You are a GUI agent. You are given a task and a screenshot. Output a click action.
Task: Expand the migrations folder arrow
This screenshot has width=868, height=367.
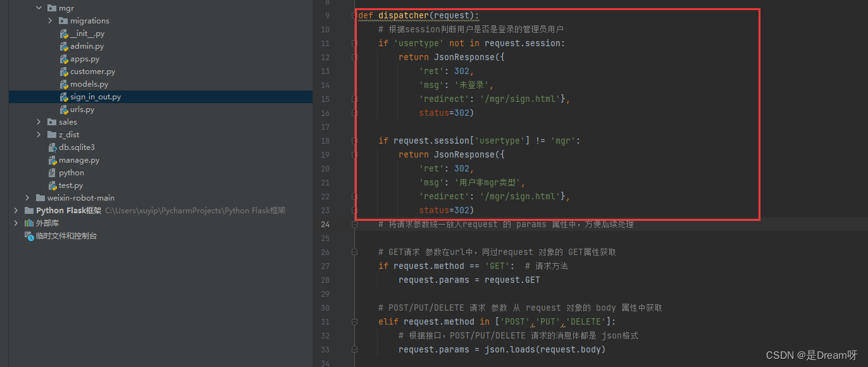[51, 21]
